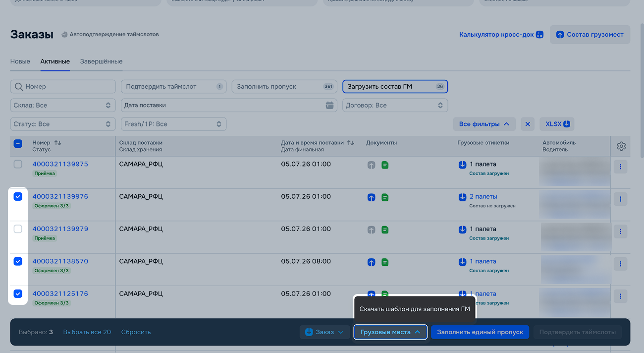Open 1 палета link for order 4000321138570
Screen dimensions: 644x353
(483, 261)
